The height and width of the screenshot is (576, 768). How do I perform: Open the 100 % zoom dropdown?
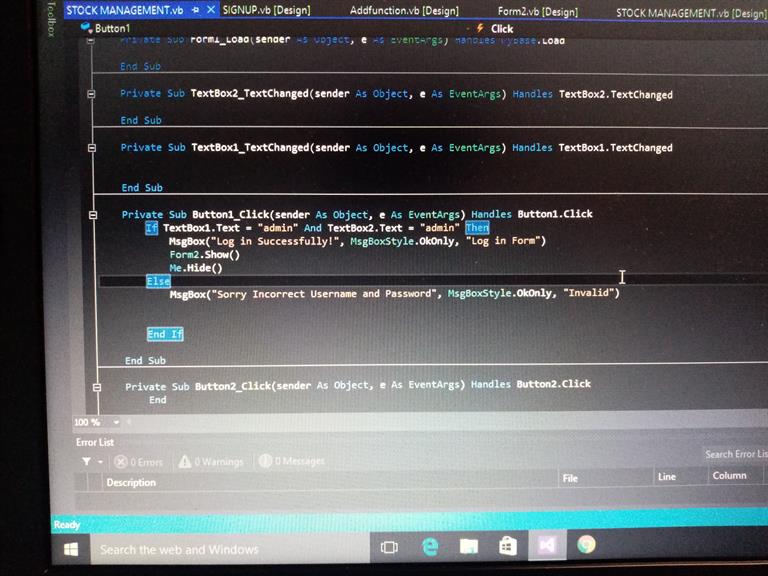point(116,423)
